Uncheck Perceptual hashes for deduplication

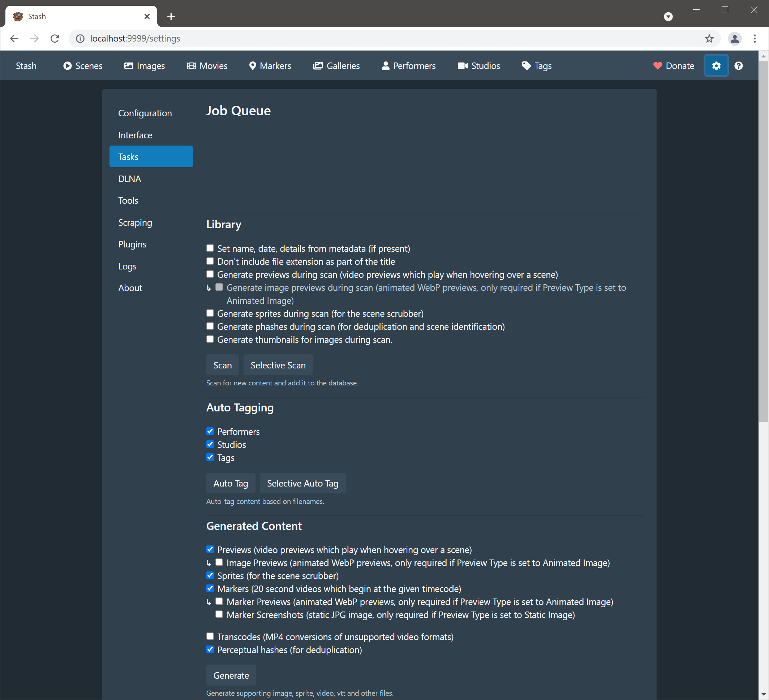click(x=210, y=649)
